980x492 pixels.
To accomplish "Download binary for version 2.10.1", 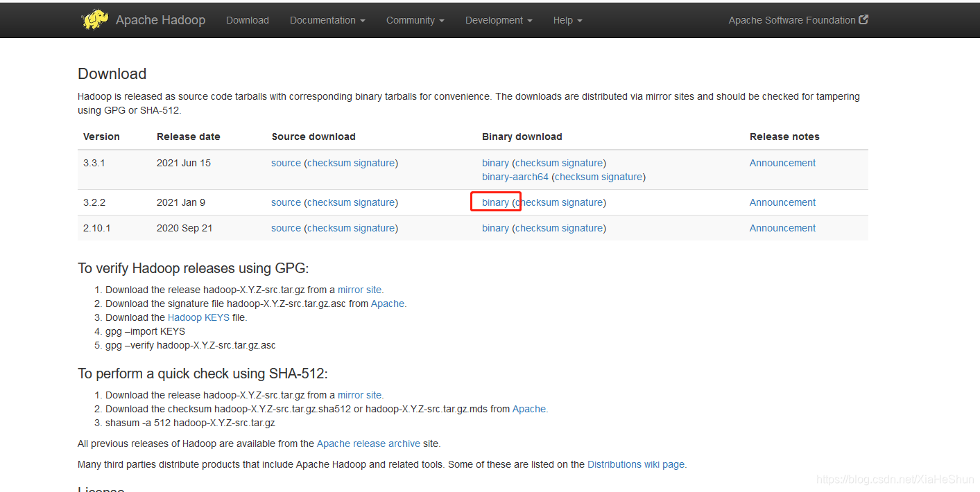I will tap(495, 228).
